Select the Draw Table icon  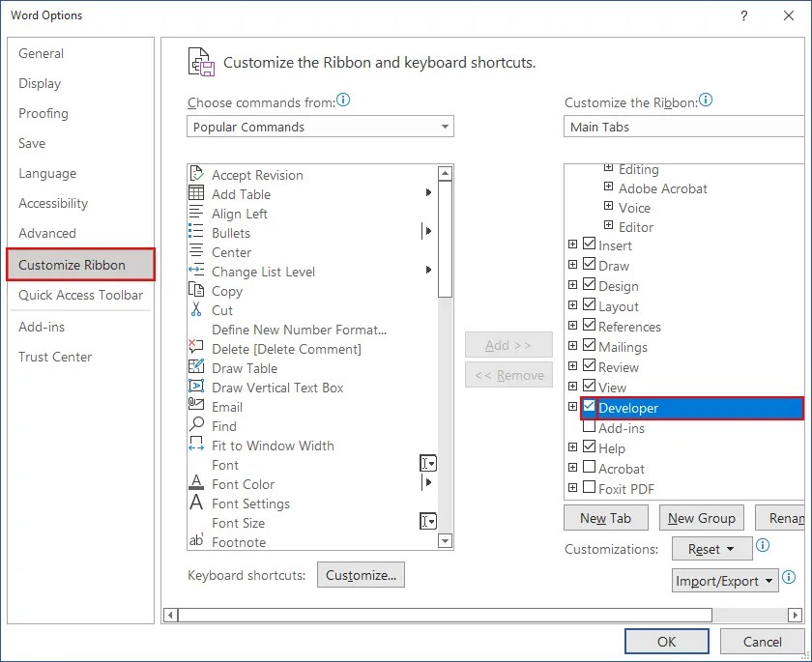coord(198,368)
